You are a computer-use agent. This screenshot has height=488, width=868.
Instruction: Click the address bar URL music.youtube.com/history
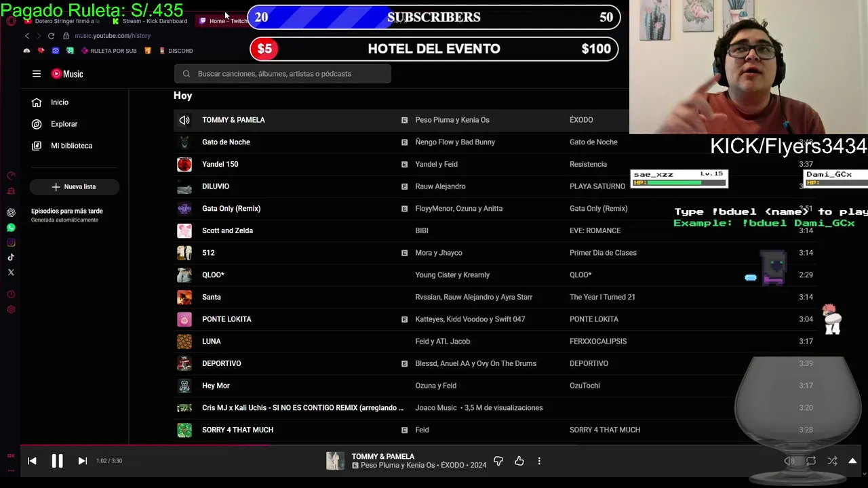click(113, 36)
